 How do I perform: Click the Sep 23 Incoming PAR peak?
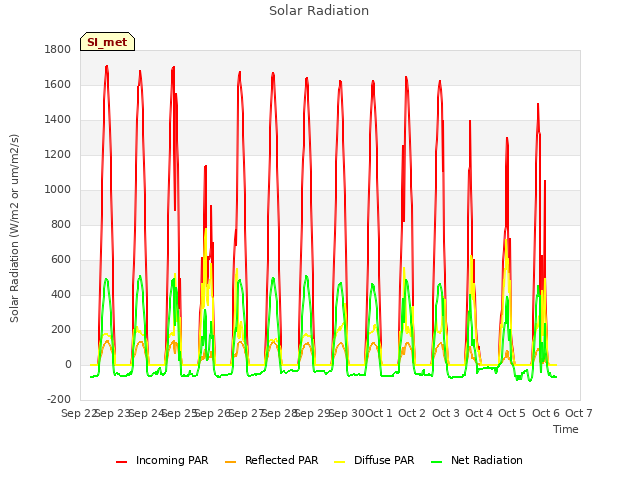coord(107,67)
